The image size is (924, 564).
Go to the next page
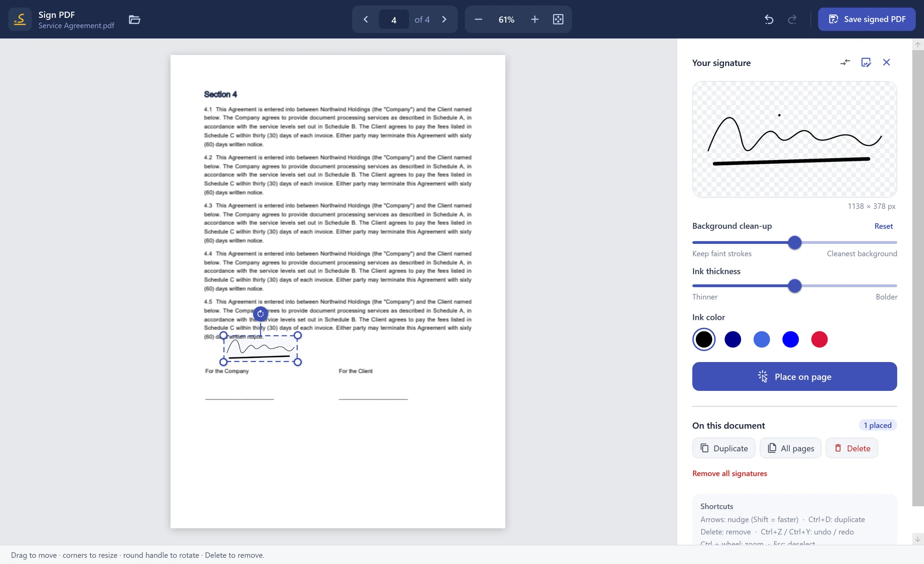(x=444, y=19)
